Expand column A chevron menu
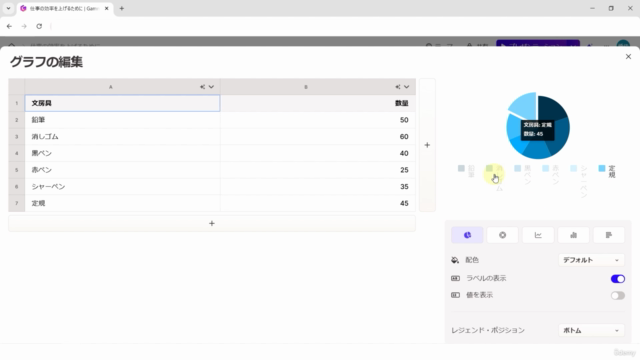Image resolution: width=640 pixels, height=360 pixels. point(211,87)
